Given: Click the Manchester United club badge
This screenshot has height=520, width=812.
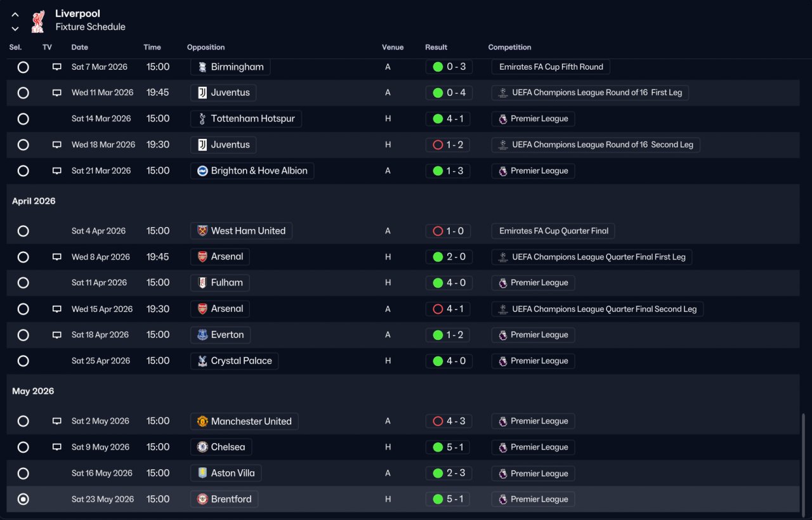Looking at the screenshot, I should 202,421.
